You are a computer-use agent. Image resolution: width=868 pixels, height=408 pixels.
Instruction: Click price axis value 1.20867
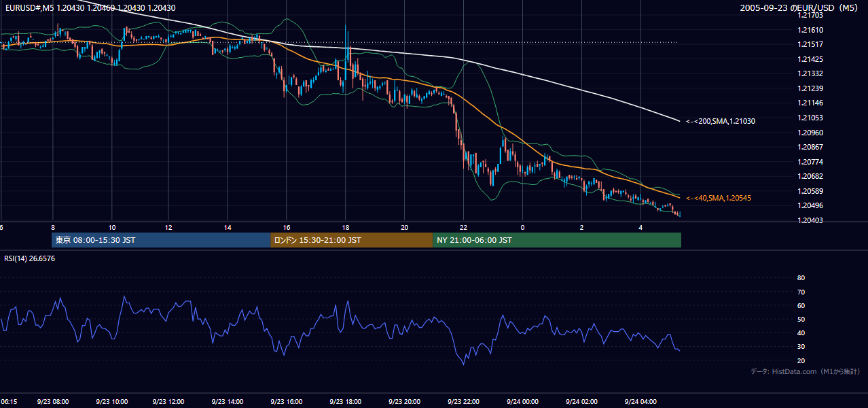(811, 147)
